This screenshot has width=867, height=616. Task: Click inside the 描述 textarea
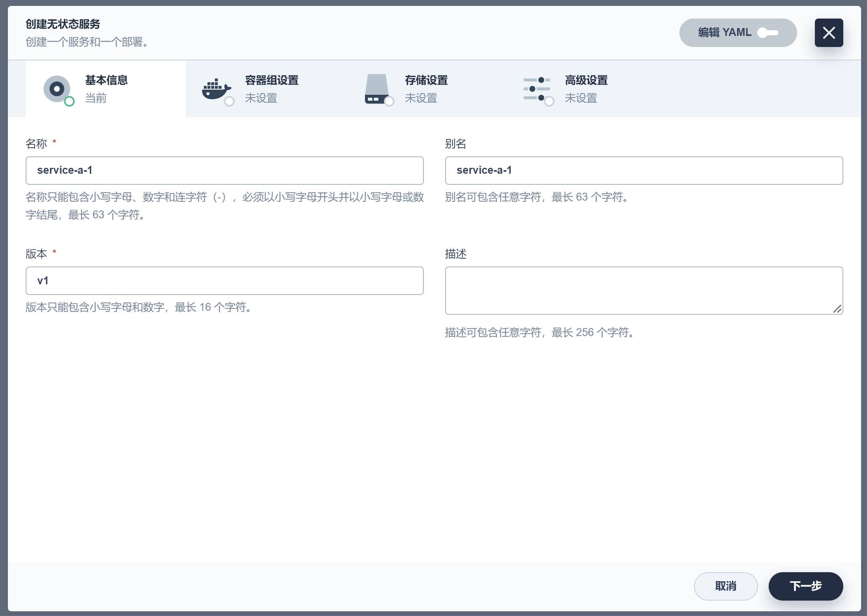[643, 290]
